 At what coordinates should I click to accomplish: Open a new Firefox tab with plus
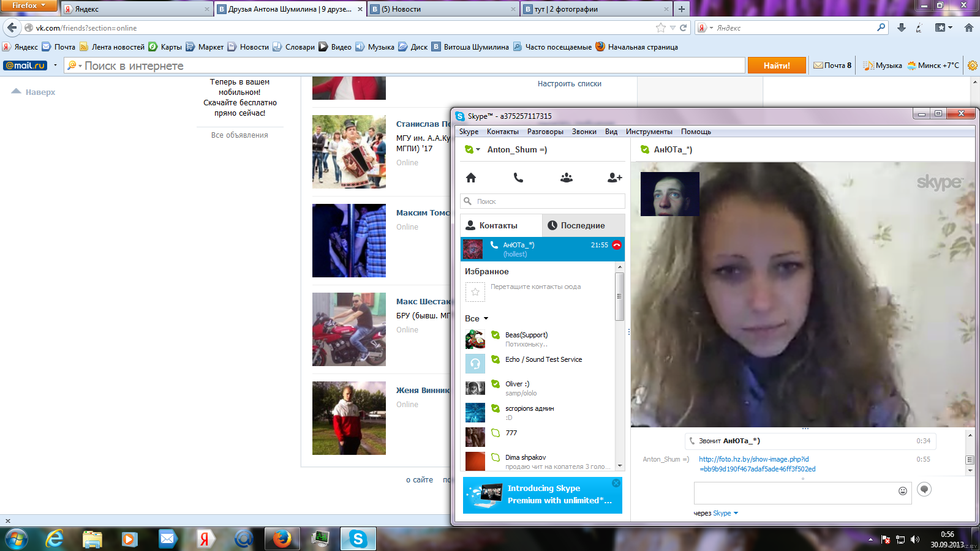(681, 9)
